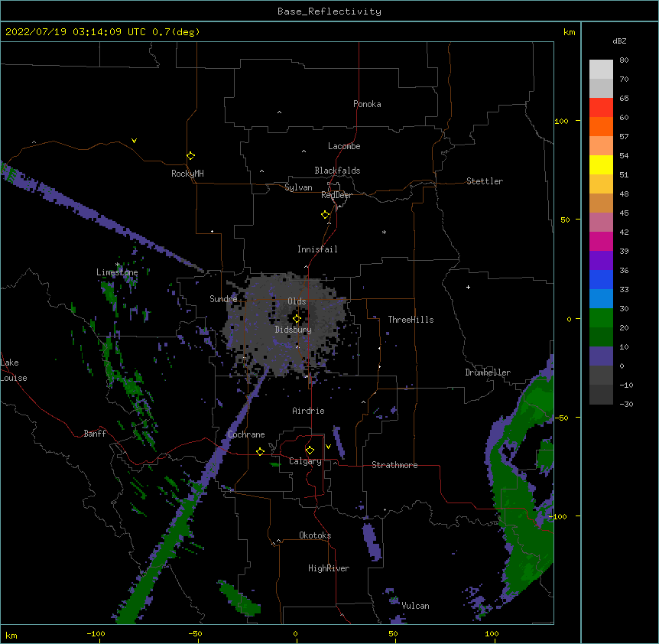Image resolution: width=659 pixels, height=644 pixels.
Task: Click the Sundre town label
Action: point(223,299)
